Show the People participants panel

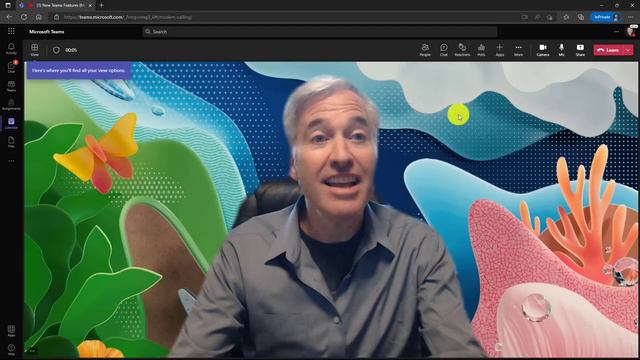click(425, 50)
